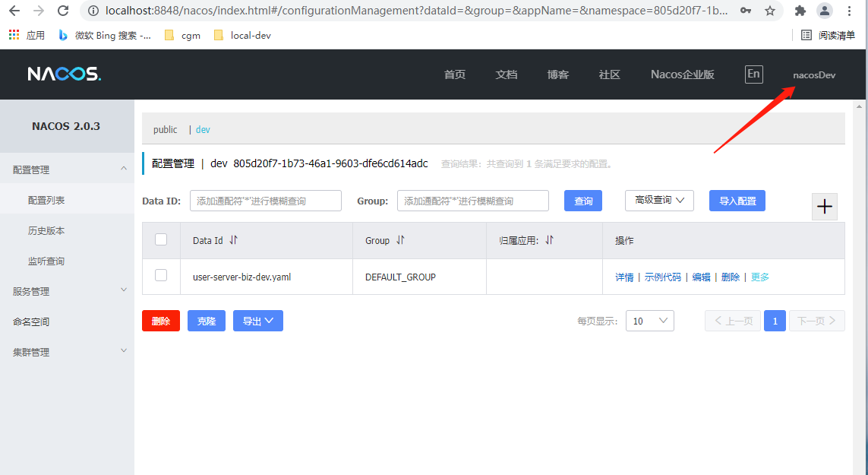Screen dimensions: 868x475
Task: Open site info icon in address bar
Action: pos(93,11)
